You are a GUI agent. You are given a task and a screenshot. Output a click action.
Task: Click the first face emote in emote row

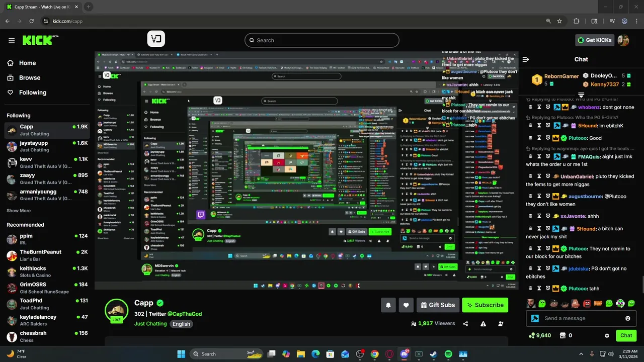coord(531,303)
